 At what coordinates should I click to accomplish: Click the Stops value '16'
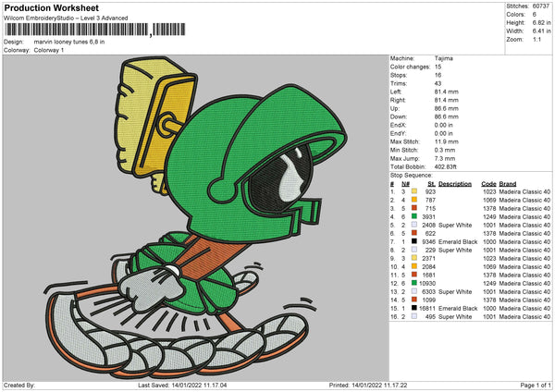pyautogui.click(x=438, y=76)
